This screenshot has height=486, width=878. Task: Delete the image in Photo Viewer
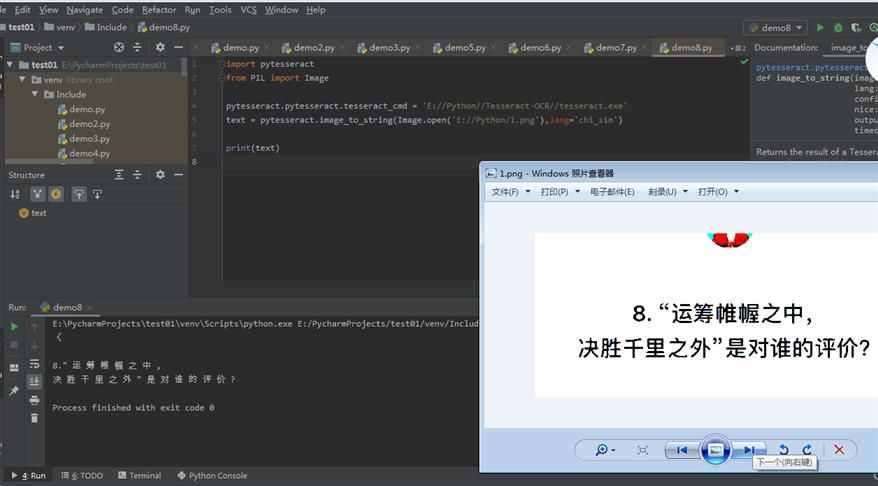[839, 450]
